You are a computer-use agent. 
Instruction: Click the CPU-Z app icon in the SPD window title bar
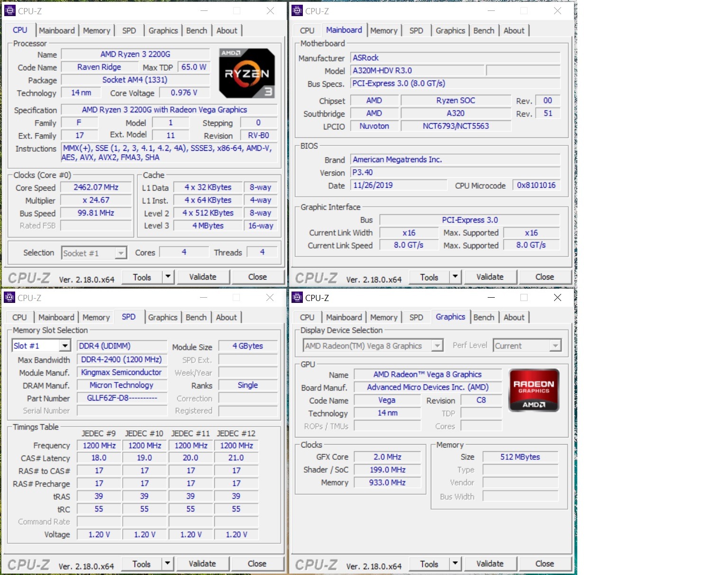pyautogui.click(x=9, y=298)
